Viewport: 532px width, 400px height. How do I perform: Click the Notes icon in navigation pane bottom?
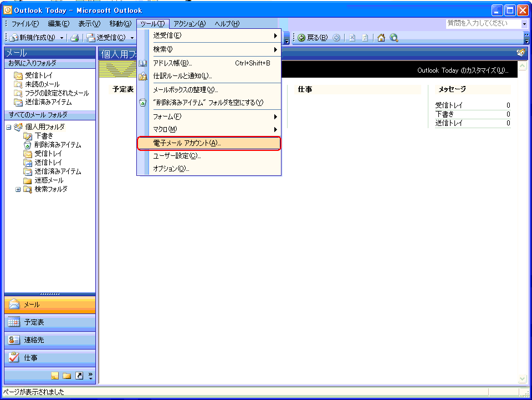coord(55,376)
